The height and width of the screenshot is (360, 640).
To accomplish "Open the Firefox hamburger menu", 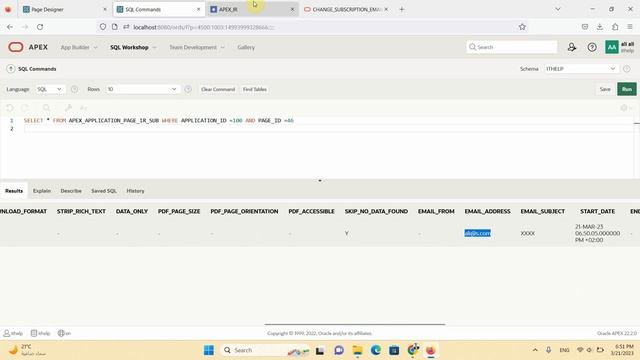I will (x=630, y=27).
